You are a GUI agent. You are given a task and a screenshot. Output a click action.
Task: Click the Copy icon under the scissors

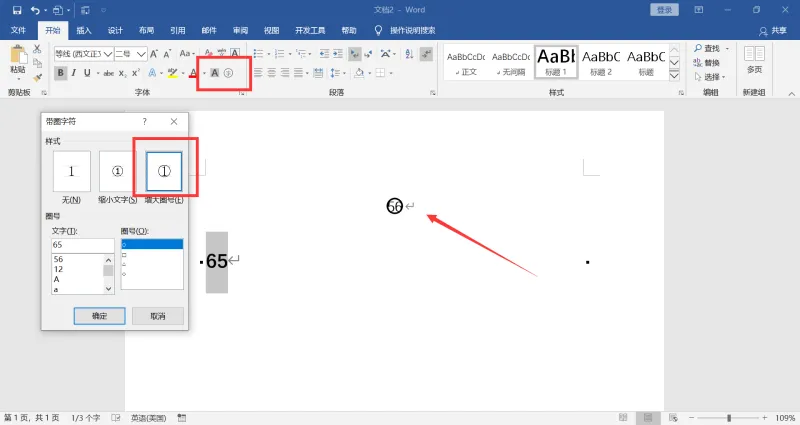(37, 63)
